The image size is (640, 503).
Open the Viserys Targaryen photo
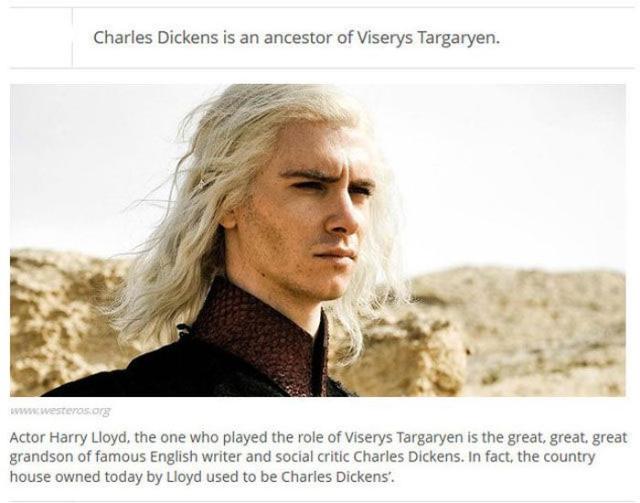pos(318,240)
